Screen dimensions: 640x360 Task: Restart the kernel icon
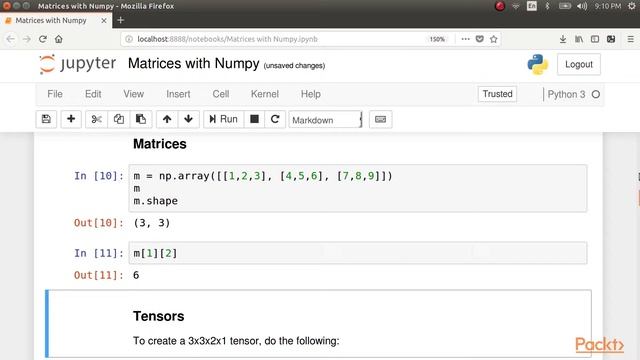(x=275, y=119)
